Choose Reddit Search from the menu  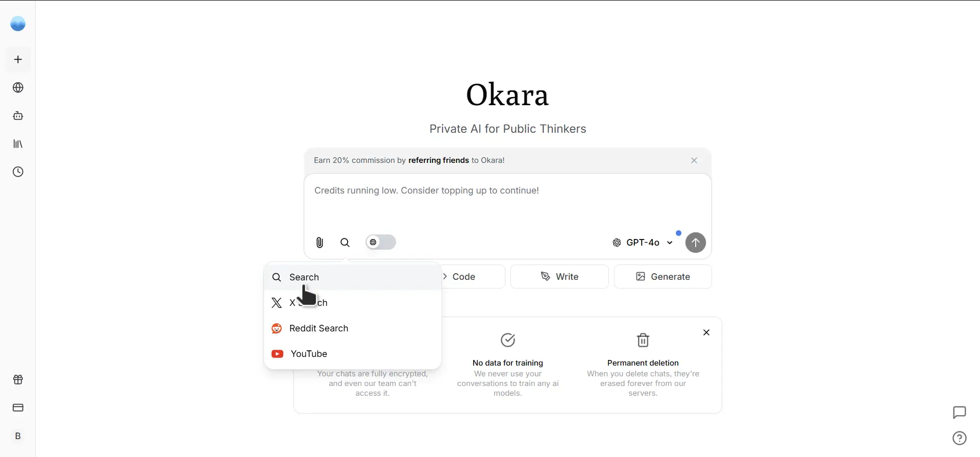click(353, 328)
